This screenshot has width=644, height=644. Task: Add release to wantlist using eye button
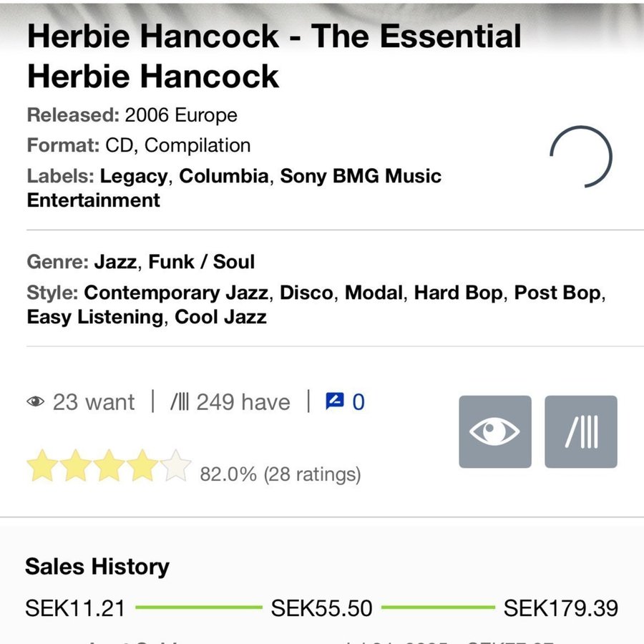494,431
